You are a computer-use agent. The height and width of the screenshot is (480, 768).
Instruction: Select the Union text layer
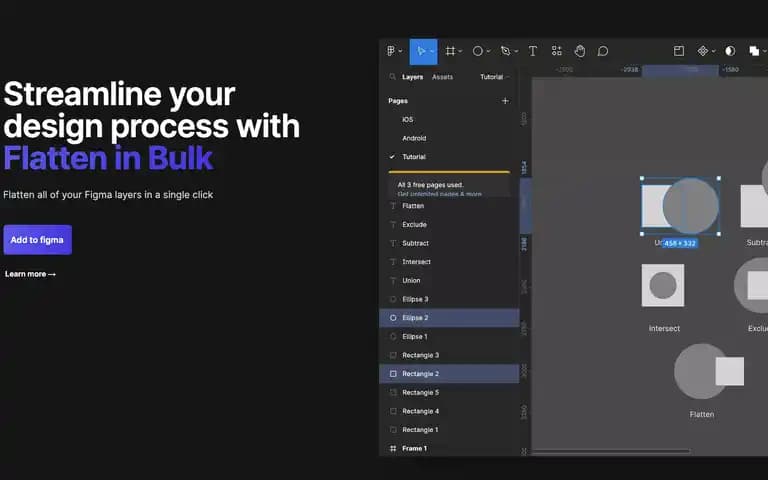tap(450, 280)
